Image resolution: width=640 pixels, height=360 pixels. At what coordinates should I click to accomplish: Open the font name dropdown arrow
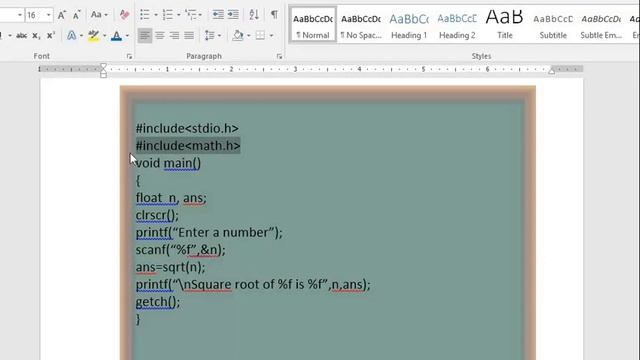coord(20,16)
